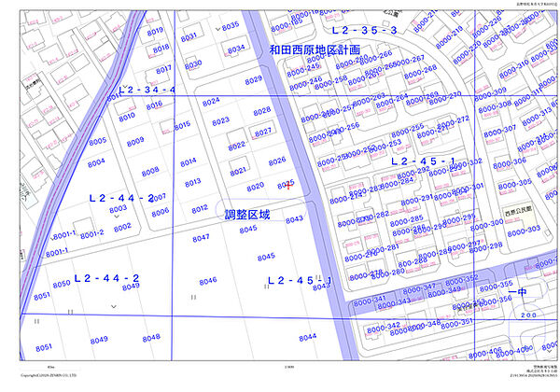
Task: Select lot 8029 on the map
Action: point(254,80)
